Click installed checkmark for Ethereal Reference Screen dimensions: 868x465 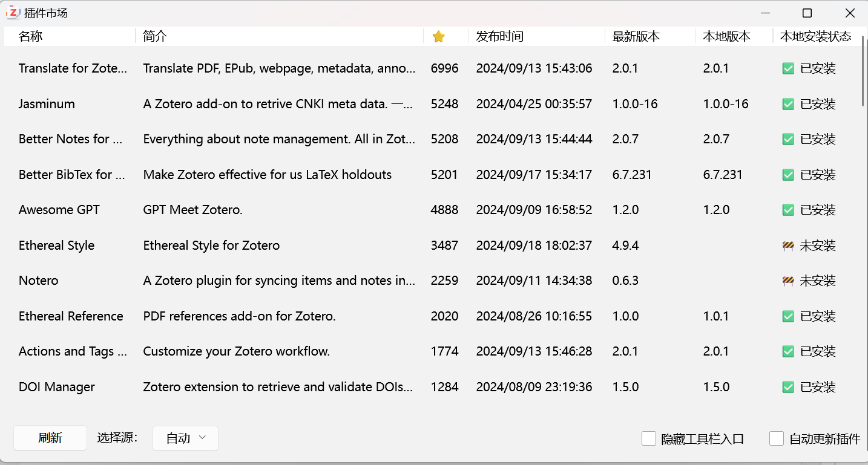(788, 316)
